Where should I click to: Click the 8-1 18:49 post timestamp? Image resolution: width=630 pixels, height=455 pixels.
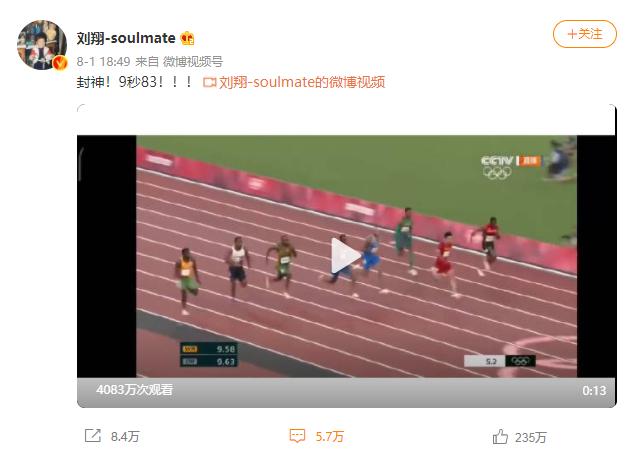click(103, 61)
